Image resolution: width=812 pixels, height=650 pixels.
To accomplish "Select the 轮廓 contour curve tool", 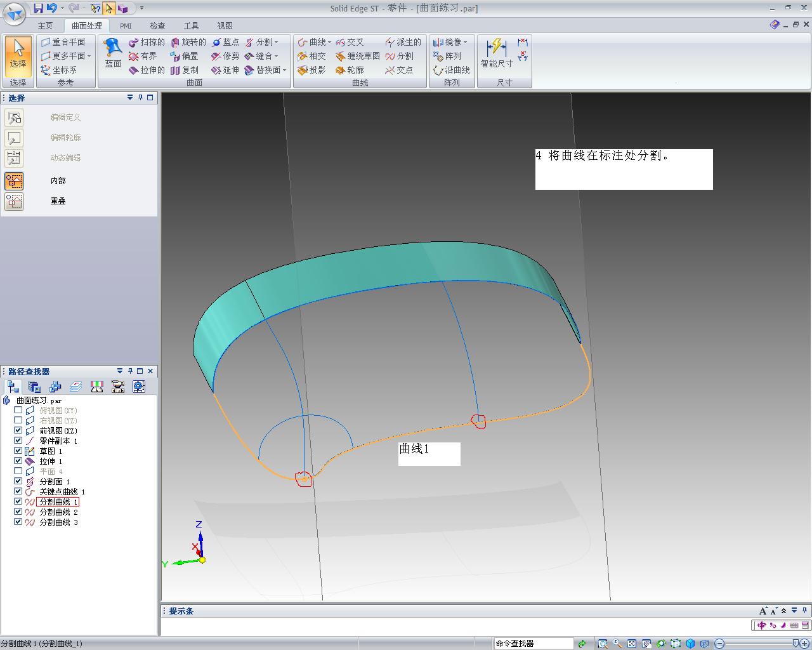I will pos(350,70).
